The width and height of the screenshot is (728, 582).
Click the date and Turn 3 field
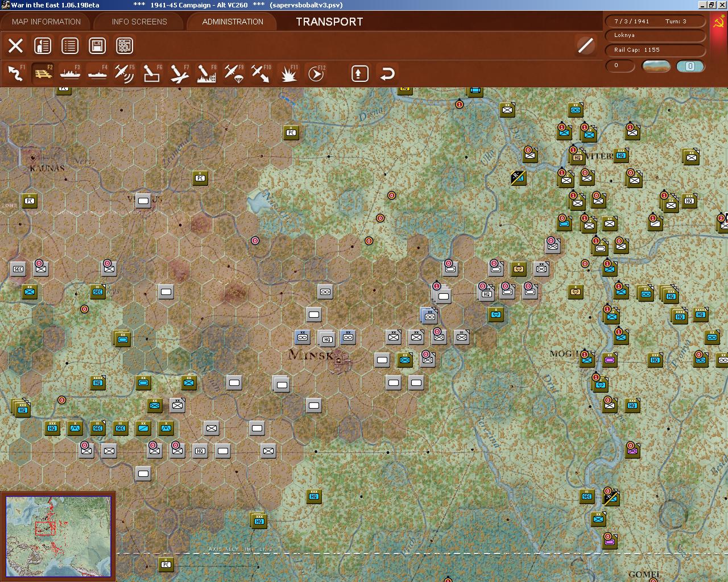[656, 21]
